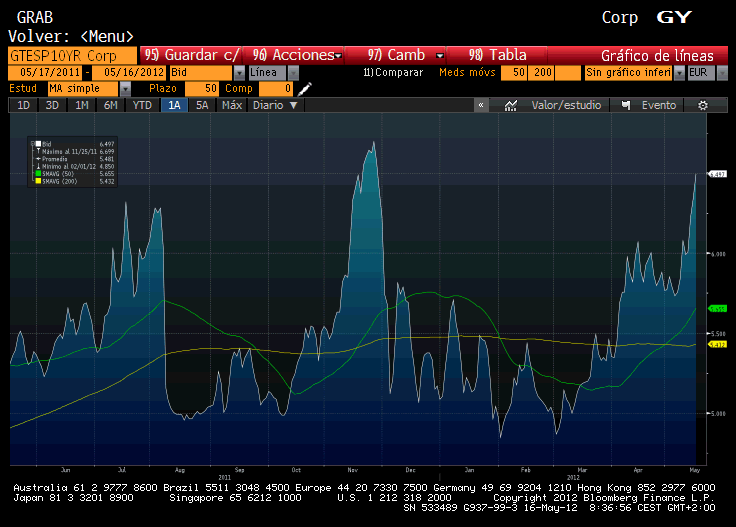Select the 6M range tab

(110, 105)
